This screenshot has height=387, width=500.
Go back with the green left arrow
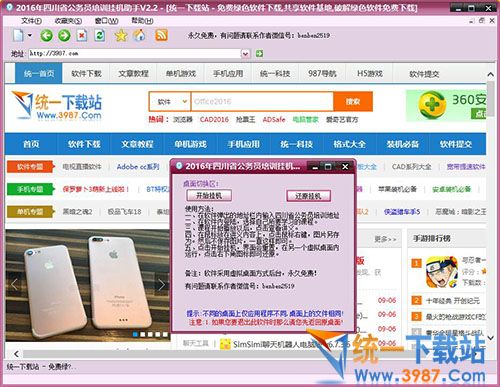46,35
